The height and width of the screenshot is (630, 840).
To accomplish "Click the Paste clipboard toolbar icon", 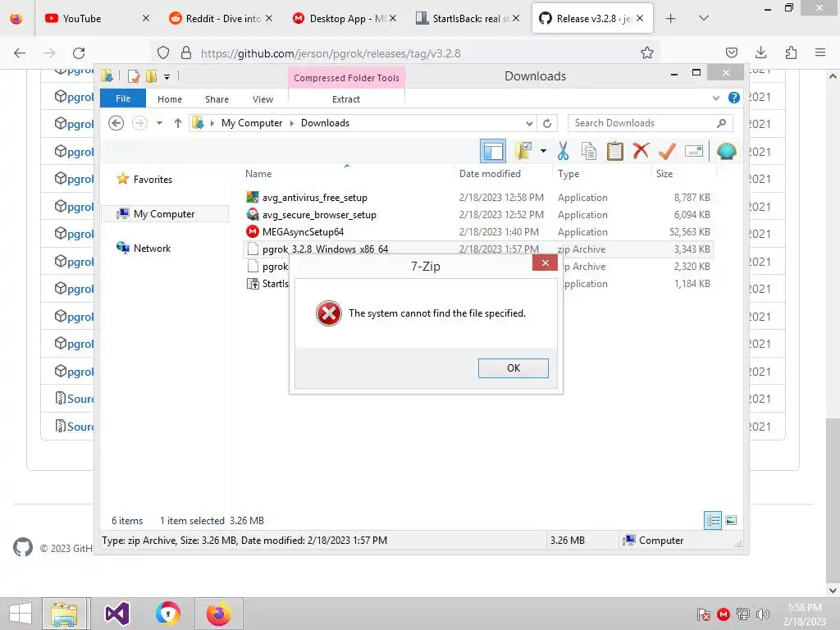I will [614, 151].
